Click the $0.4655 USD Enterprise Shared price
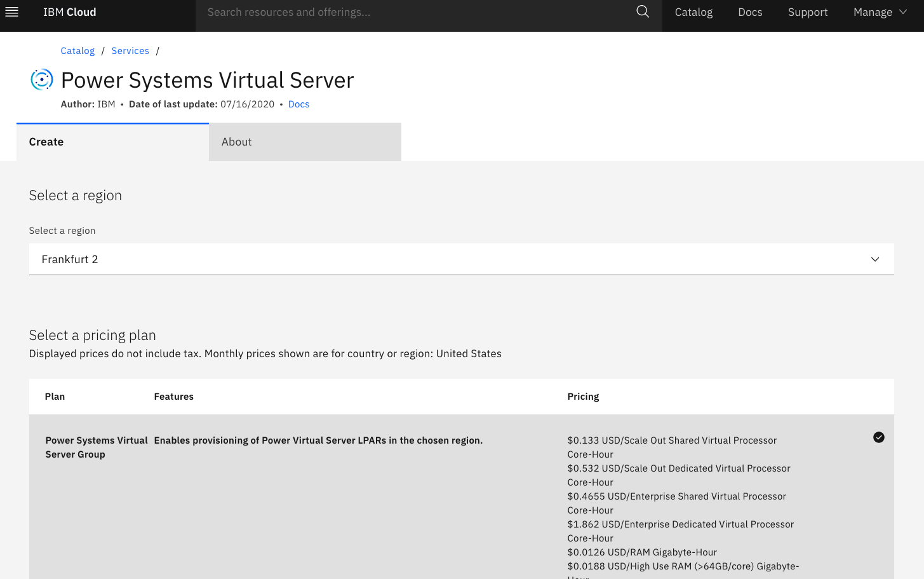The height and width of the screenshot is (579, 924). click(676, 503)
